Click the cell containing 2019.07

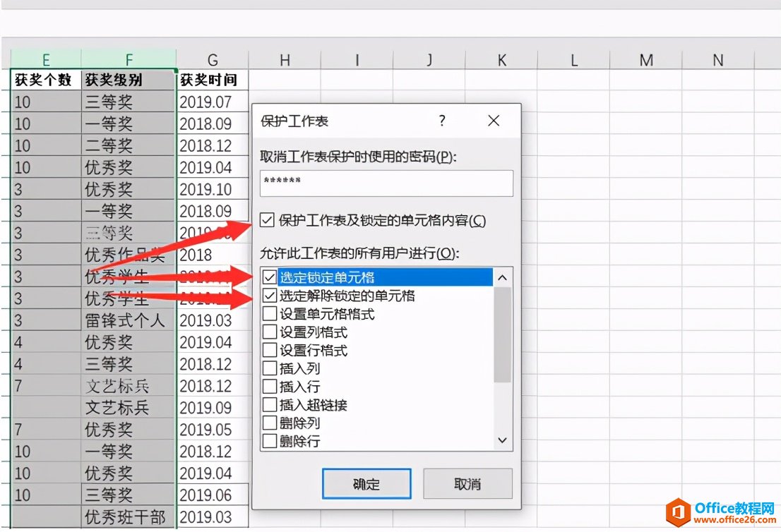click(213, 102)
